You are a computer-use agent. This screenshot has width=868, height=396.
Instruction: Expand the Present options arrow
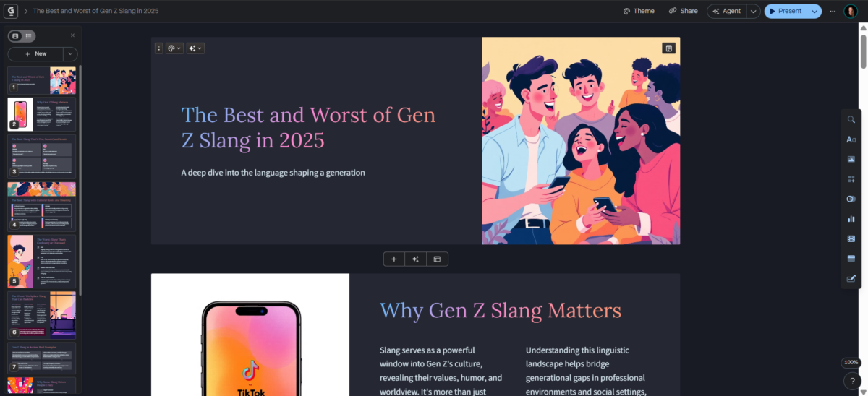pyautogui.click(x=814, y=11)
